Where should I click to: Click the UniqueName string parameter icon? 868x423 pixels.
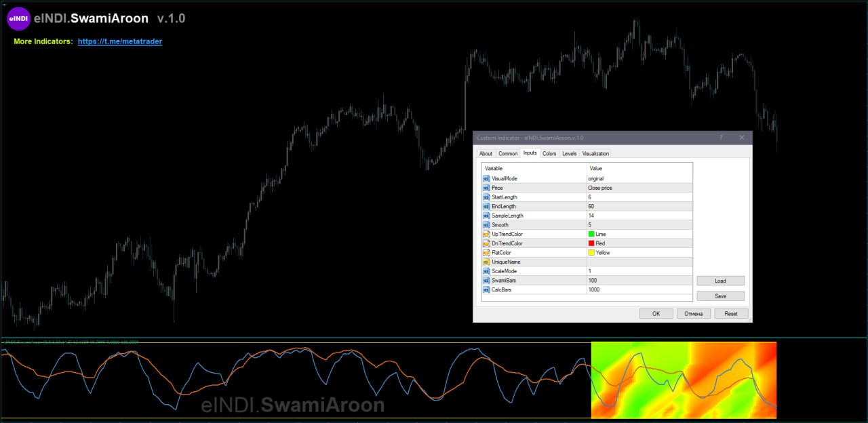tap(486, 262)
